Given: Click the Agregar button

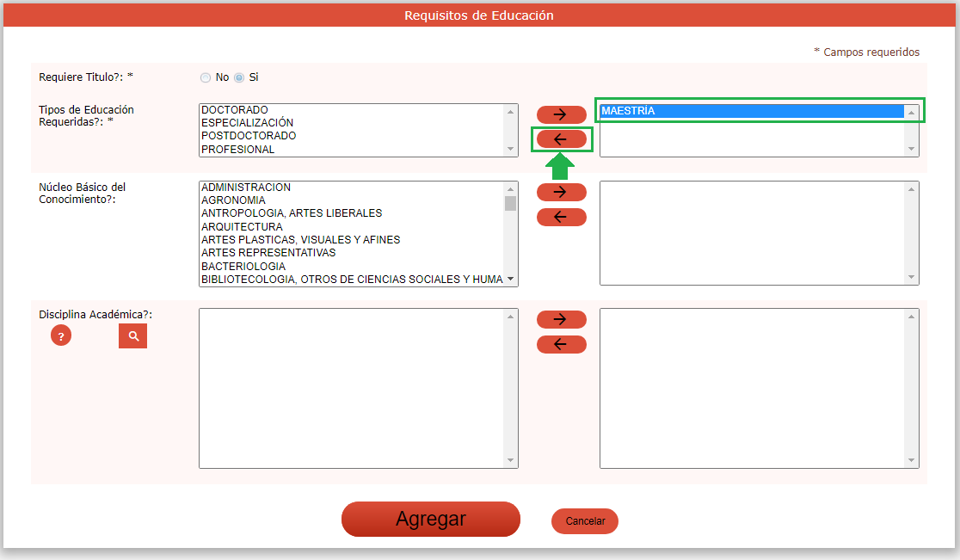Looking at the screenshot, I should (x=431, y=519).
